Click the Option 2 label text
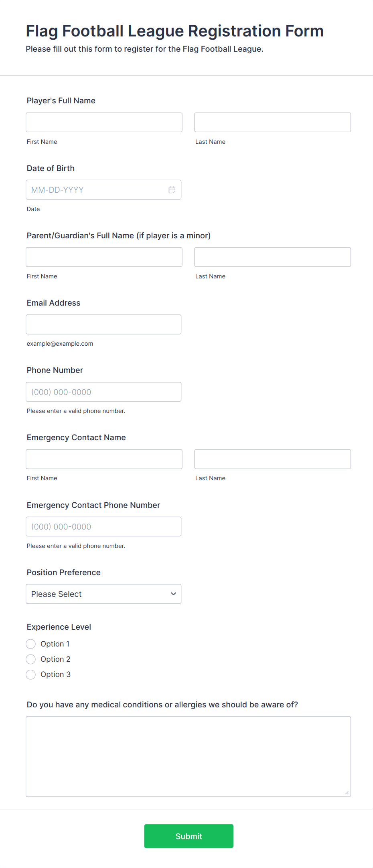373x868 pixels. (55, 659)
